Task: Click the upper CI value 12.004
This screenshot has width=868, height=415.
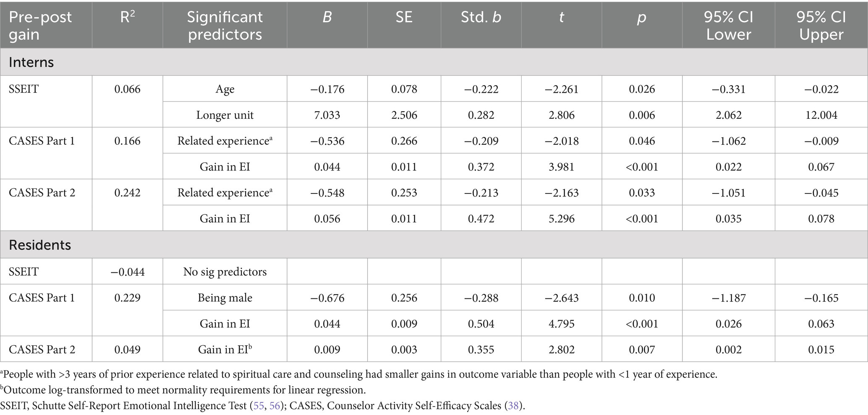Action: [x=821, y=115]
